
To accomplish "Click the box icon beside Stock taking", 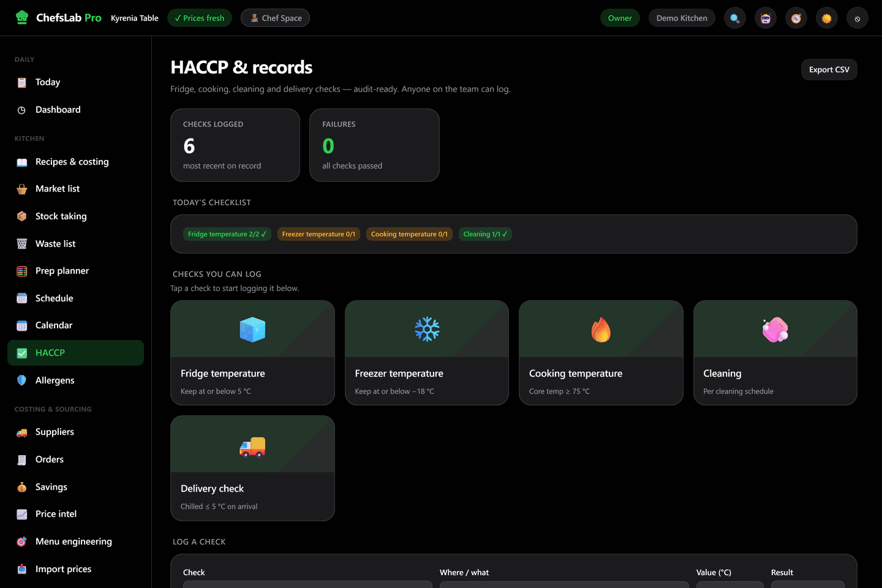I will coord(22,217).
